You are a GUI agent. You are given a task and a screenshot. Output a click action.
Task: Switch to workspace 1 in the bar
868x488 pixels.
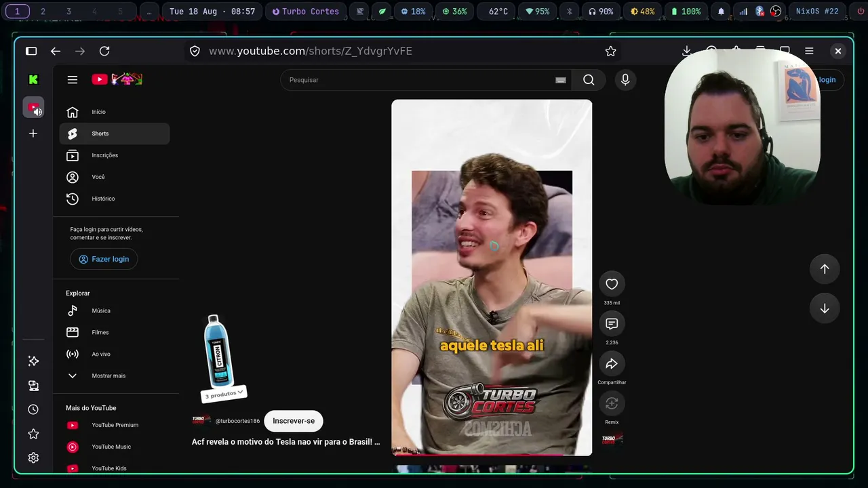click(18, 12)
